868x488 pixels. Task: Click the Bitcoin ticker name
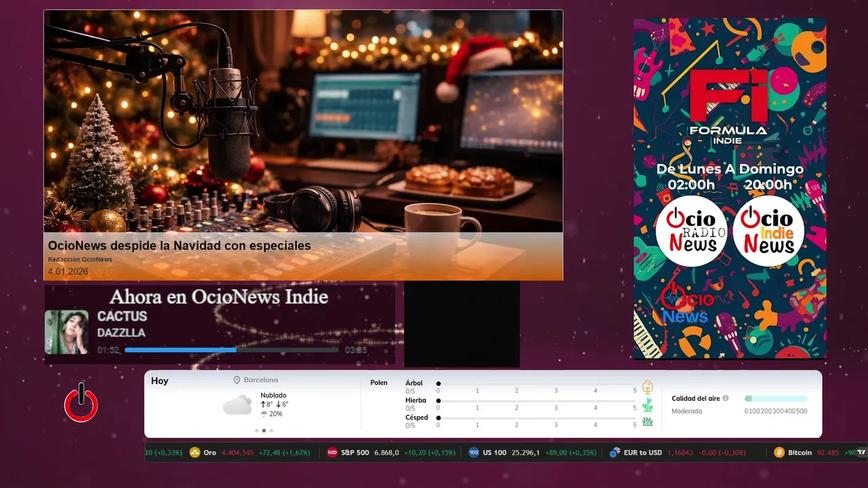[800, 452]
